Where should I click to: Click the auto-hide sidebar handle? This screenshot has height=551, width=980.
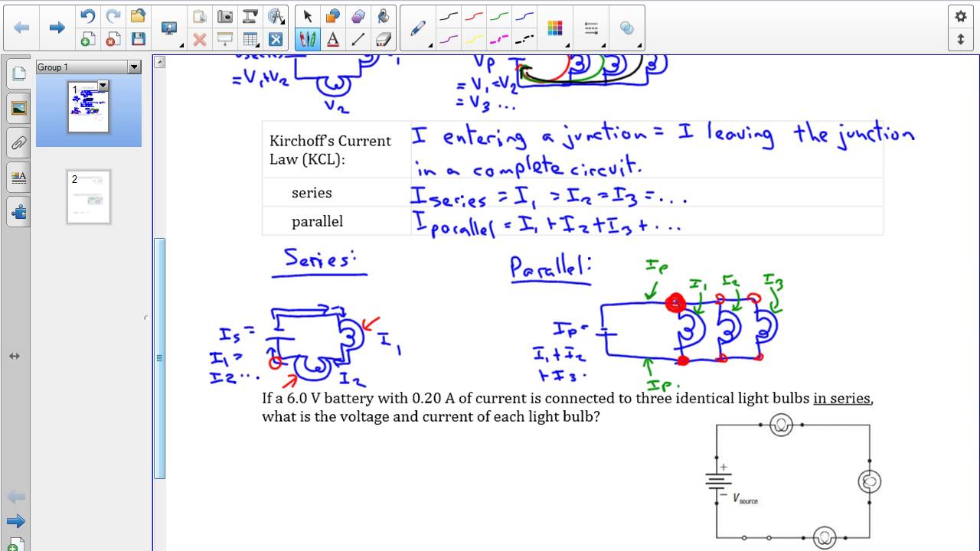(x=145, y=318)
